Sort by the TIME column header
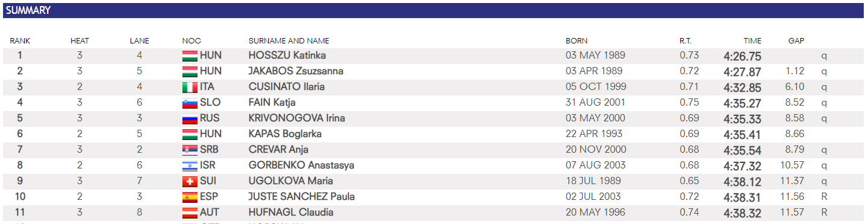This screenshot has height=224, width=868. (752, 41)
